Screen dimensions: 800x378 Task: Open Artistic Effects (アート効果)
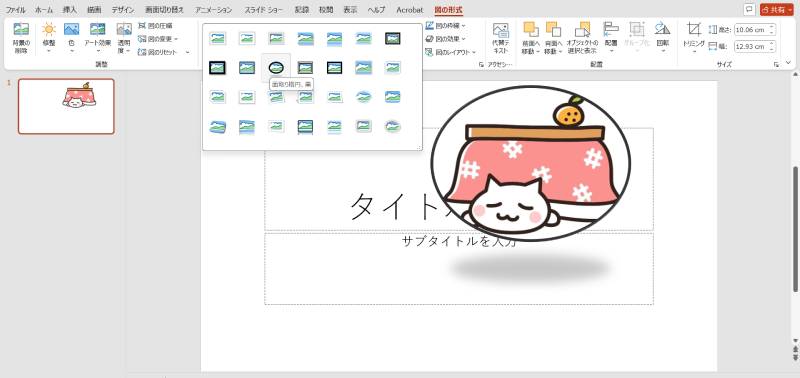point(97,39)
